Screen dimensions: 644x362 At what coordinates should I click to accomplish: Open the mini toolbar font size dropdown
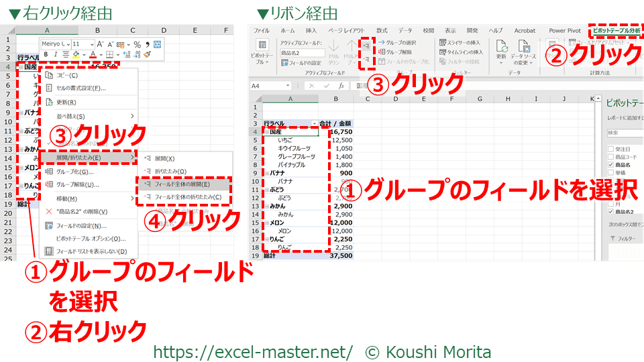[92, 44]
